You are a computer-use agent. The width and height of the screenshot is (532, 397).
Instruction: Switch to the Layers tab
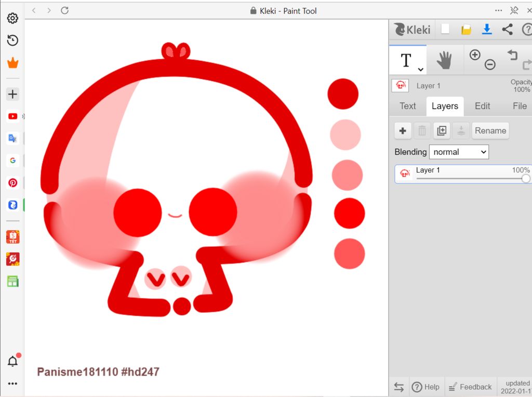coord(445,106)
